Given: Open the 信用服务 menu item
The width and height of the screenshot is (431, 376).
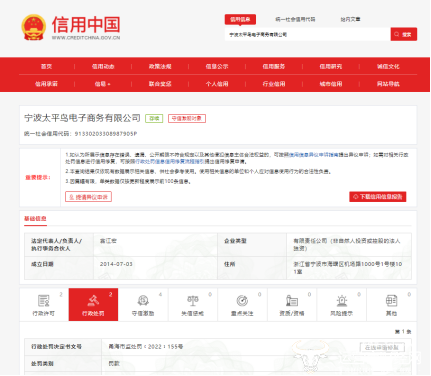Looking at the screenshot, I should coord(274,66).
